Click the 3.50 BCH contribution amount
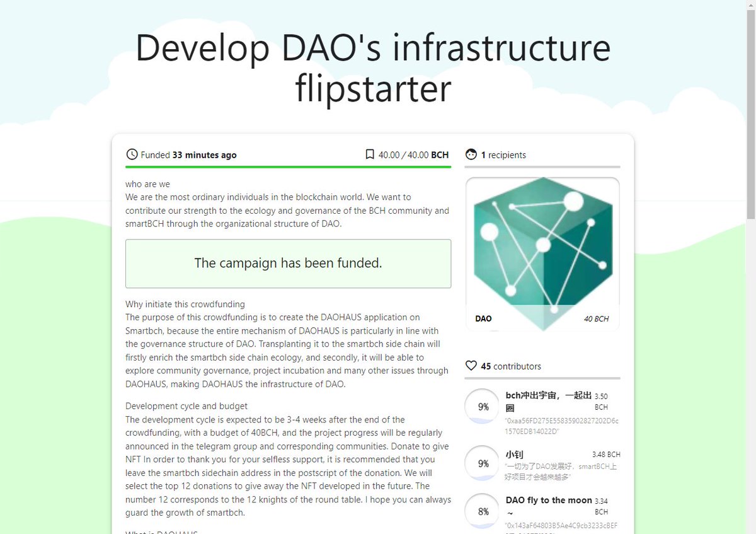This screenshot has width=756, height=534. click(601, 402)
